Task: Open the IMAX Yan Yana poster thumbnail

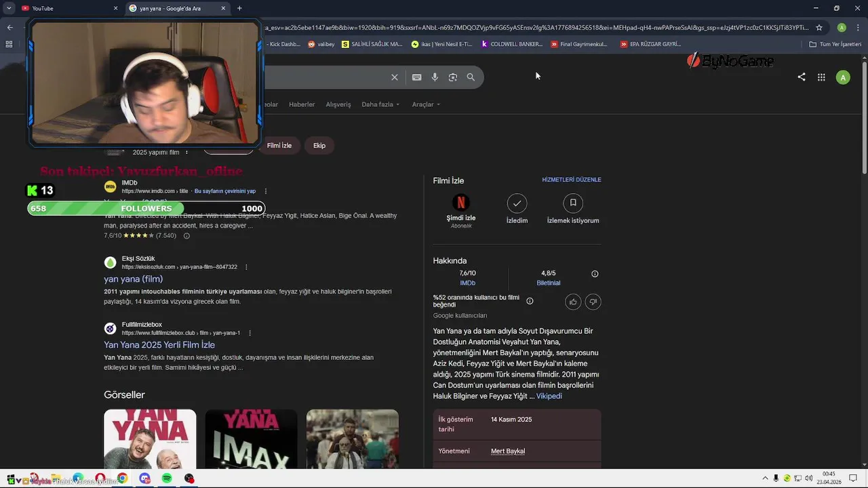Action: click(251, 439)
